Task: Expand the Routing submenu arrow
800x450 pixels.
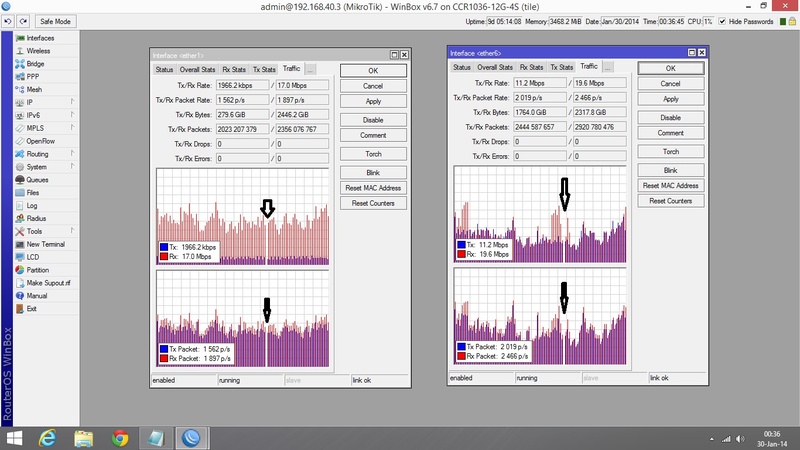Action: pyautogui.click(x=72, y=154)
